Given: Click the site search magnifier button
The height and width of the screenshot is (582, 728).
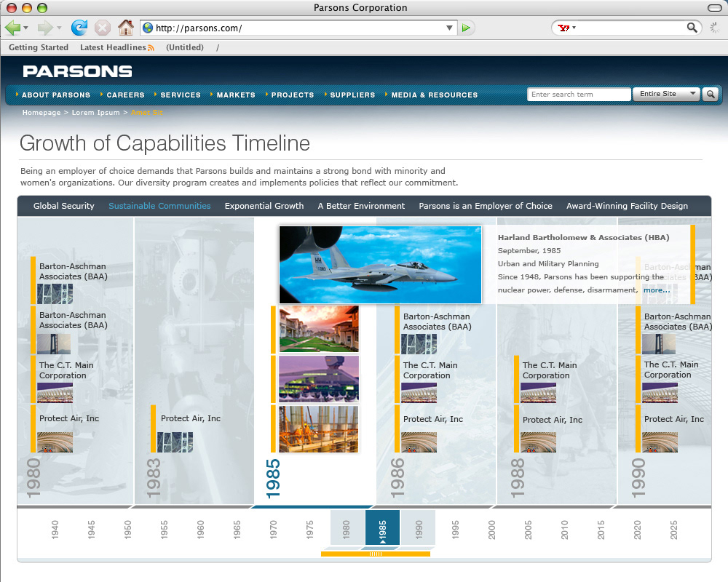Looking at the screenshot, I should (x=710, y=95).
